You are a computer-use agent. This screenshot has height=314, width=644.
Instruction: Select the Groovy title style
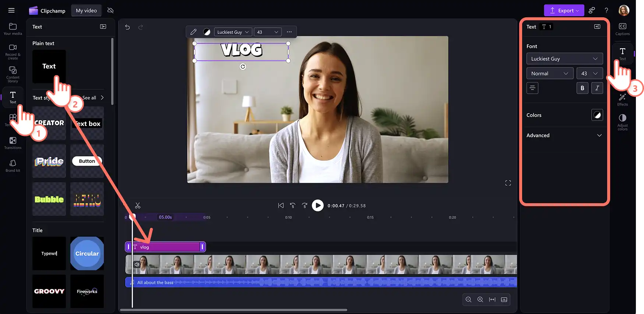pos(49,291)
